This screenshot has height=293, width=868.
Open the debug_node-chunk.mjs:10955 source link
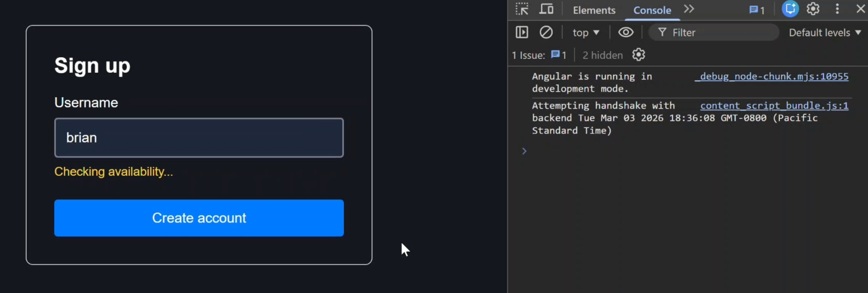[772, 77]
